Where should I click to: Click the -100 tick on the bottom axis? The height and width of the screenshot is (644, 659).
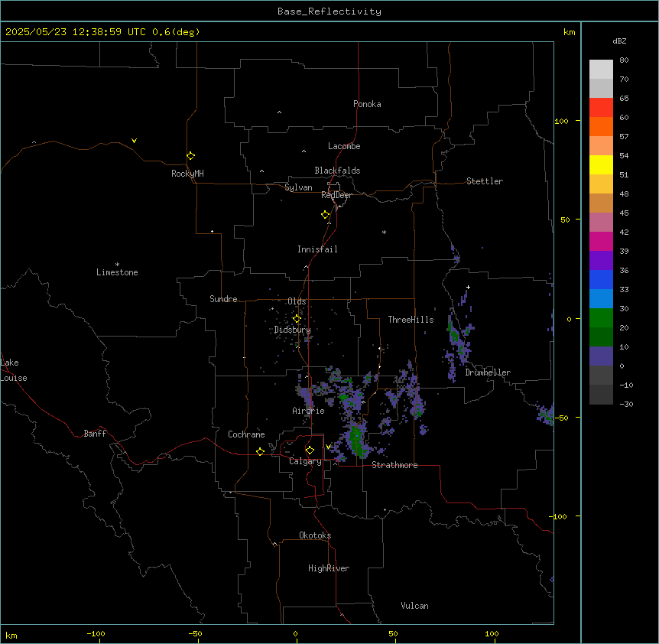(x=96, y=633)
